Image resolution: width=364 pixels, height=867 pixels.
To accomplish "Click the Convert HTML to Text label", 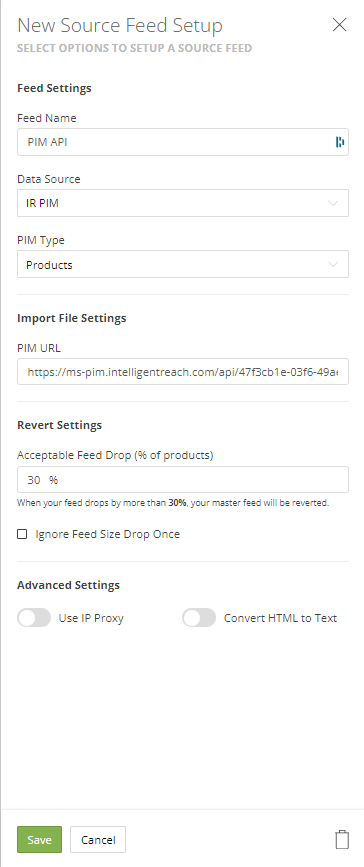I will (x=280, y=618).
